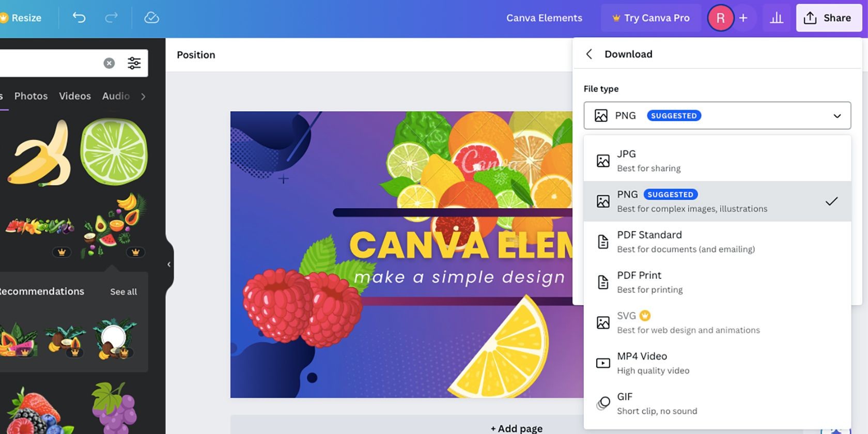The width and height of the screenshot is (868, 434).
Task: Click the Resize button
Action: [22, 18]
